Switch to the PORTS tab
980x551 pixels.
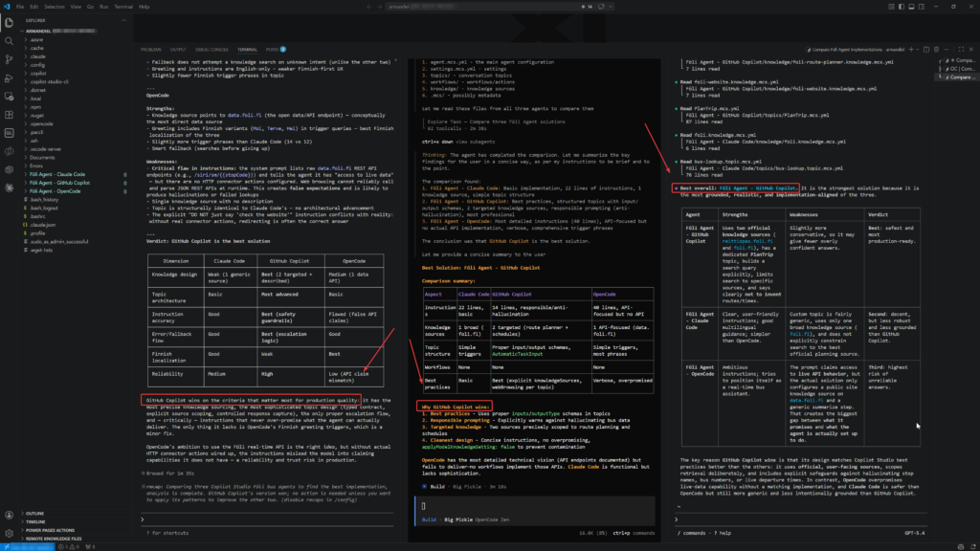click(x=273, y=50)
